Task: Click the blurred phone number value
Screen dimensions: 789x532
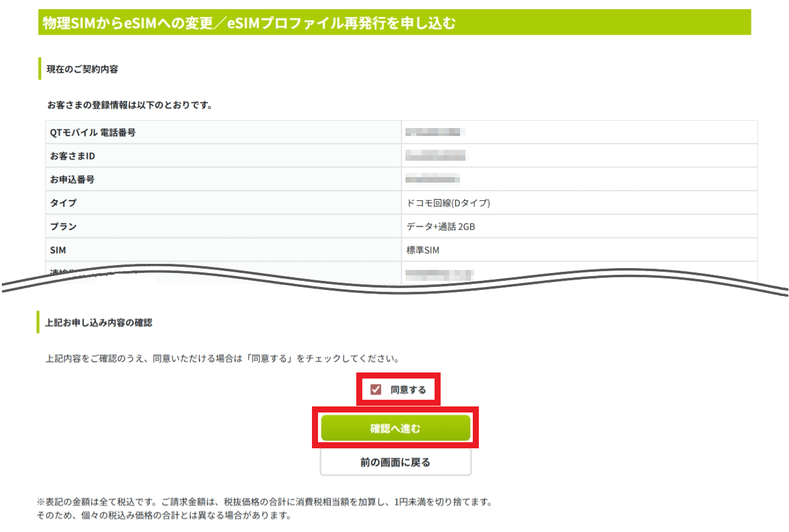Action: [435, 132]
